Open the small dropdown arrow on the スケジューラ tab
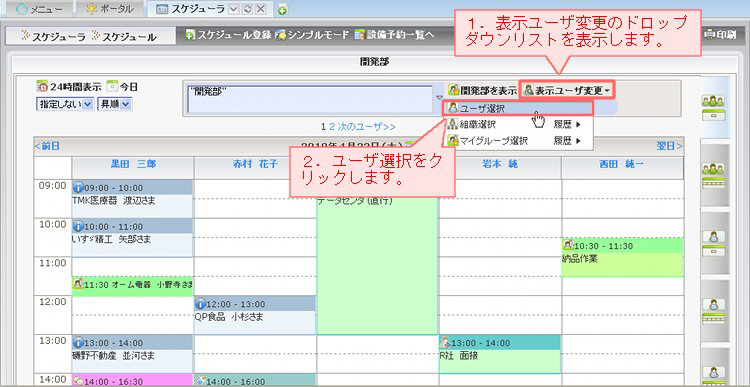Screen dimensions: 750x387 (234, 9)
